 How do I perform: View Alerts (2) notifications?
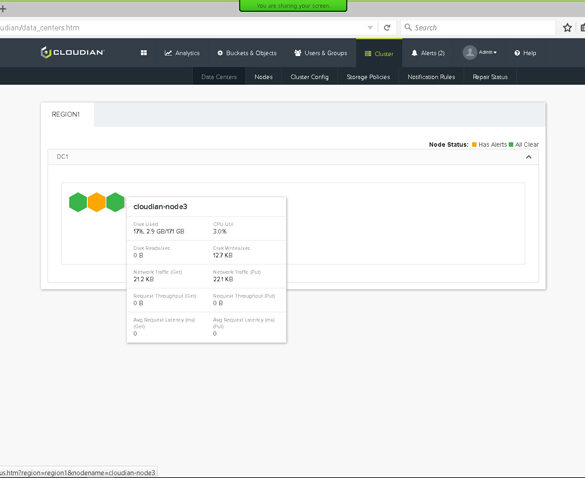(428, 53)
